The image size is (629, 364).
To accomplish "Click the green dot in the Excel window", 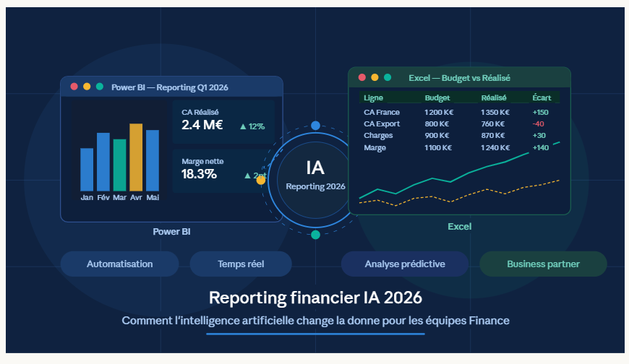I will [x=388, y=77].
